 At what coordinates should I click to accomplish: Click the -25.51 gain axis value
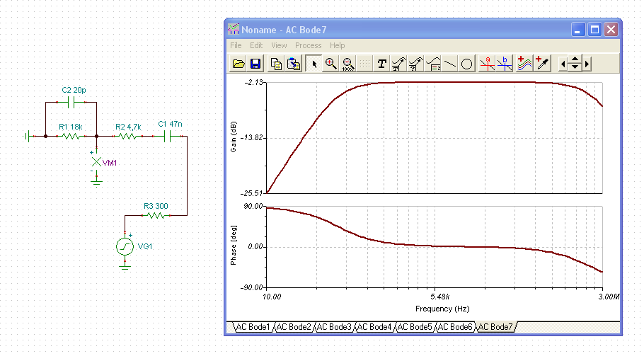[251, 193]
